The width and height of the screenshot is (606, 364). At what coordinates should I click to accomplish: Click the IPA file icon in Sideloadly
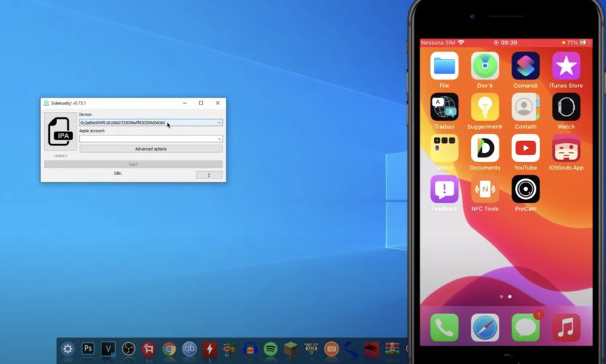(x=60, y=131)
